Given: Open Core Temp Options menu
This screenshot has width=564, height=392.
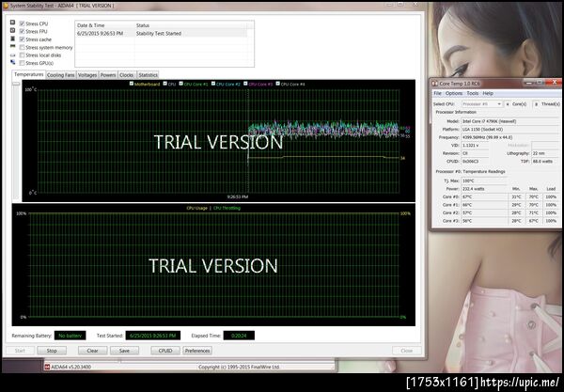Looking at the screenshot, I should (454, 93).
